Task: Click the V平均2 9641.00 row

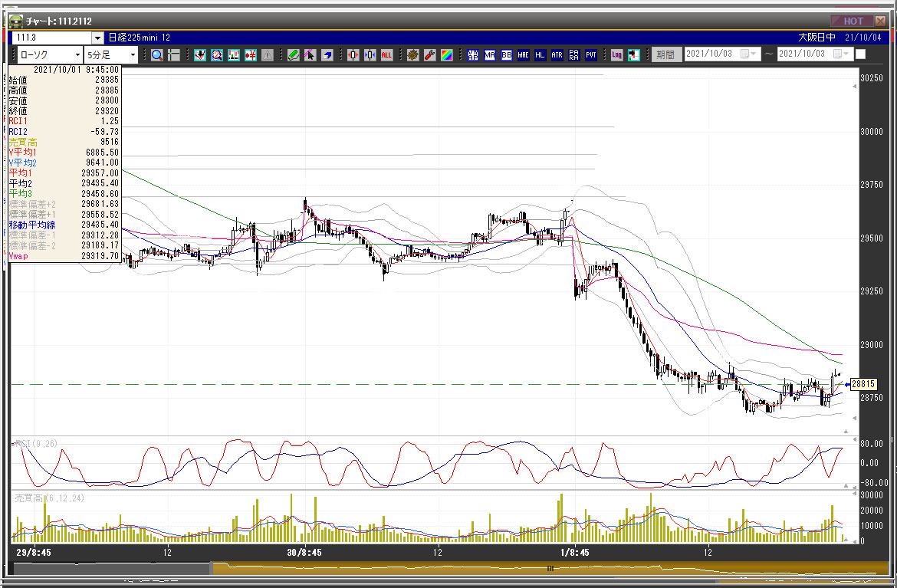Action: [x=64, y=163]
